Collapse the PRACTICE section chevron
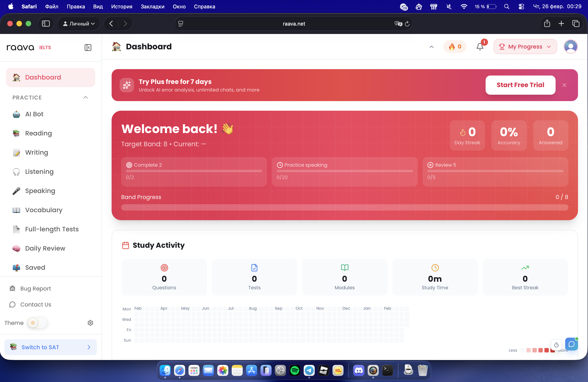Viewport: 588px width, 382px height. pyautogui.click(x=85, y=97)
